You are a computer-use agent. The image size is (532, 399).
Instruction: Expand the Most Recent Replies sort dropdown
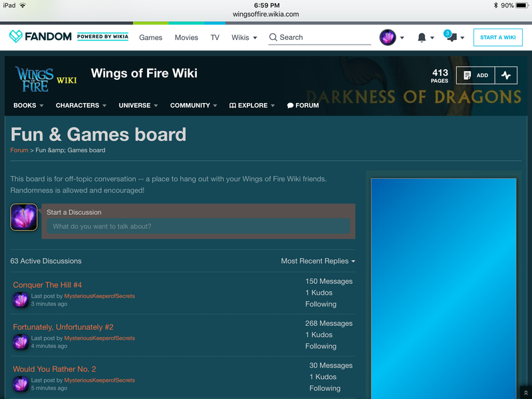tap(318, 261)
